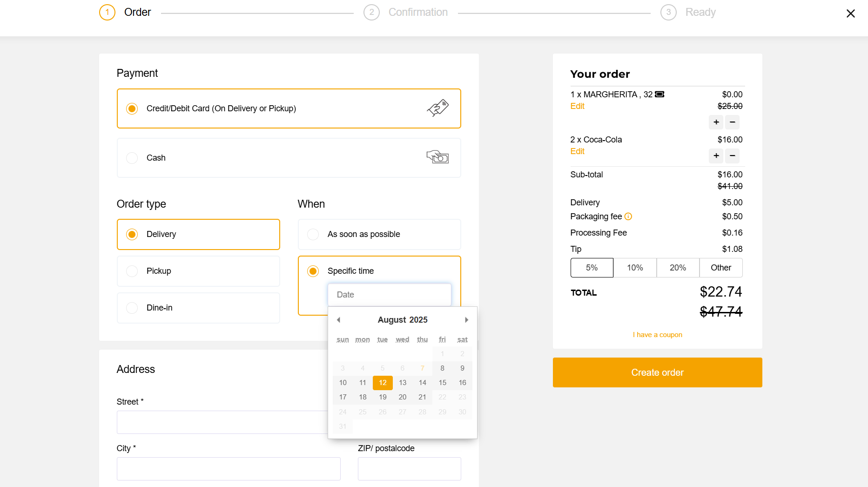Viewport: 868px width, 487px height.
Task: Click the Date input field
Action: pos(390,295)
